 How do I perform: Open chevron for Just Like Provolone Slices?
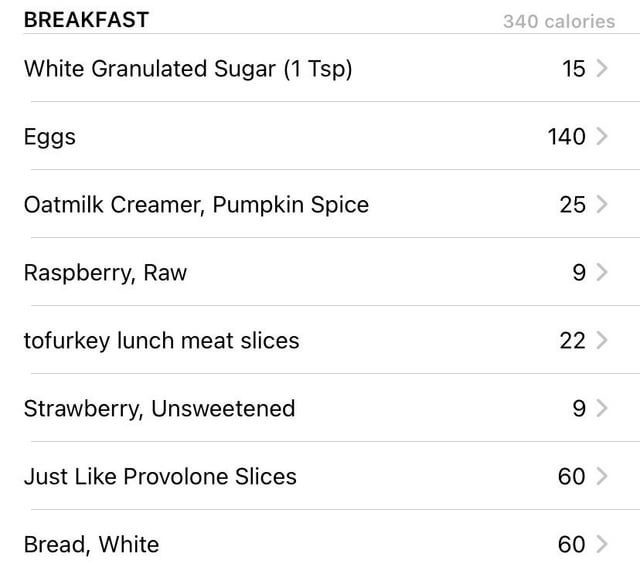602,476
